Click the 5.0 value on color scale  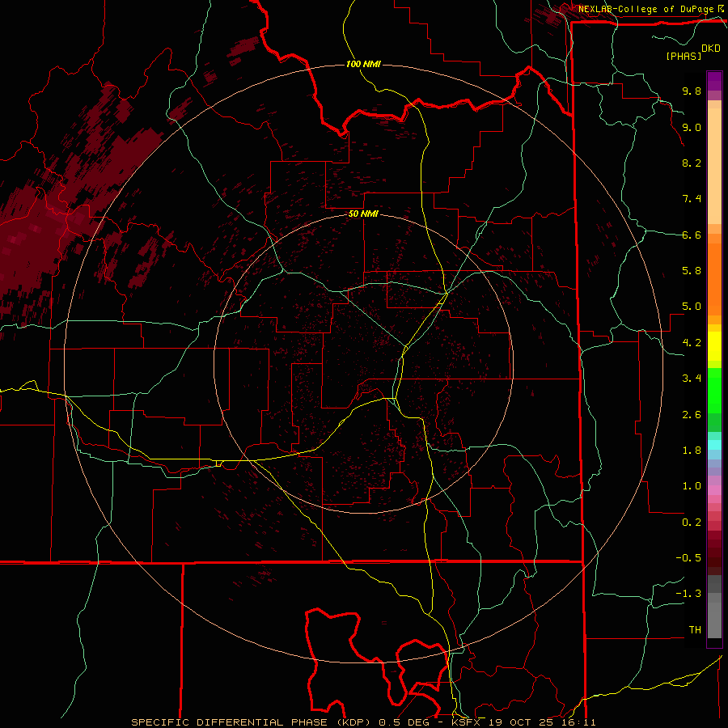point(692,307)
